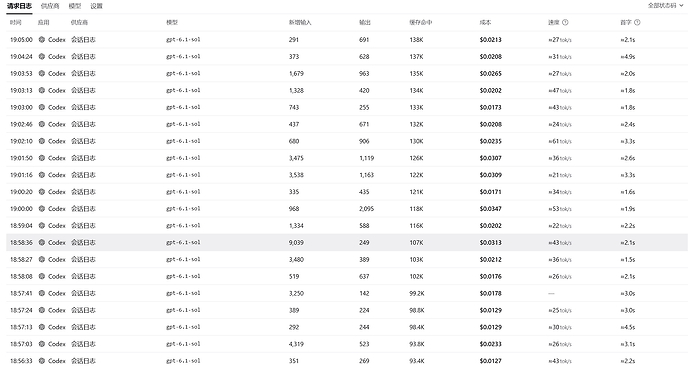The width and height of the screenshot is (690, 368).
Task: Click the help icon beside the 首字 header
Action: point(637,22)
